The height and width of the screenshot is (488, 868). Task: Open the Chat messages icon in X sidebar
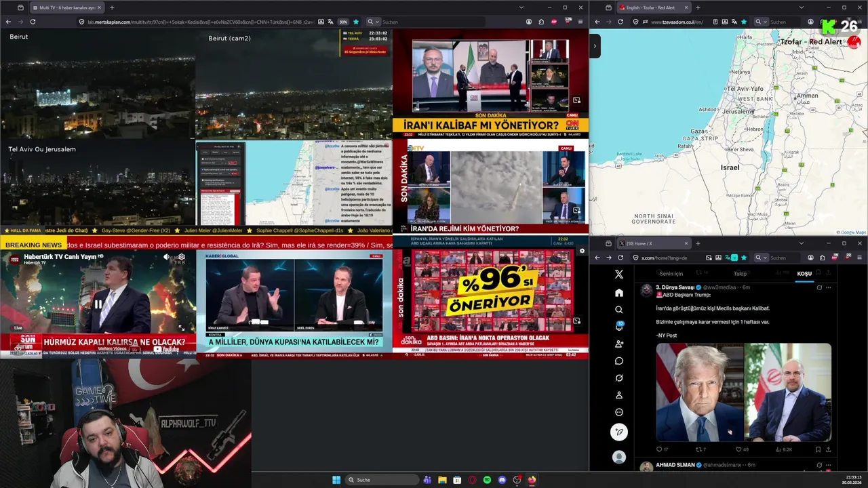(618, 361)
